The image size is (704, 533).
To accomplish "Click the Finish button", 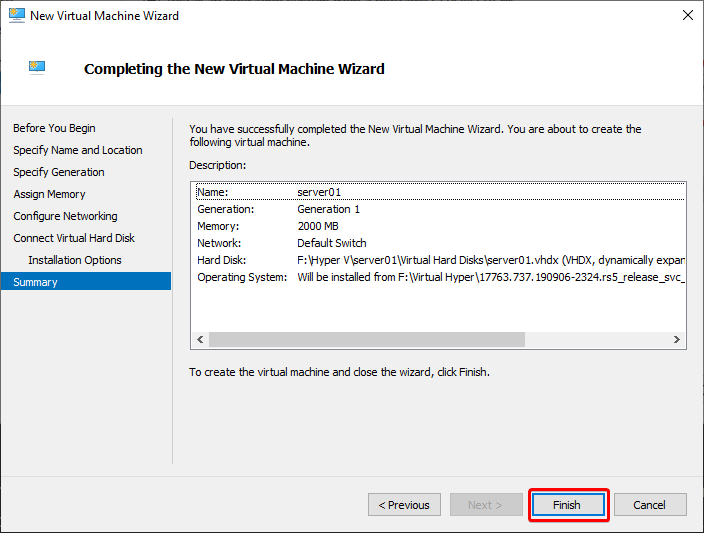I will click(568, 505).
